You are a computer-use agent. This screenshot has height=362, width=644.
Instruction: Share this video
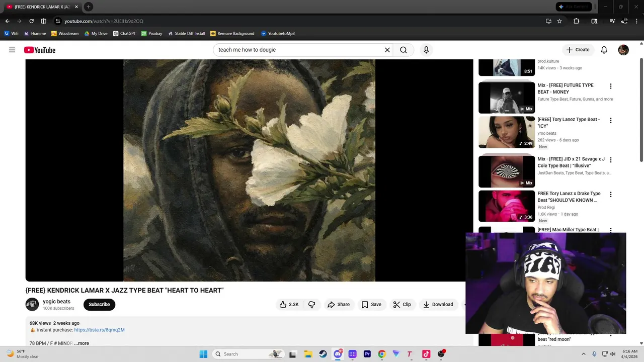339,304
